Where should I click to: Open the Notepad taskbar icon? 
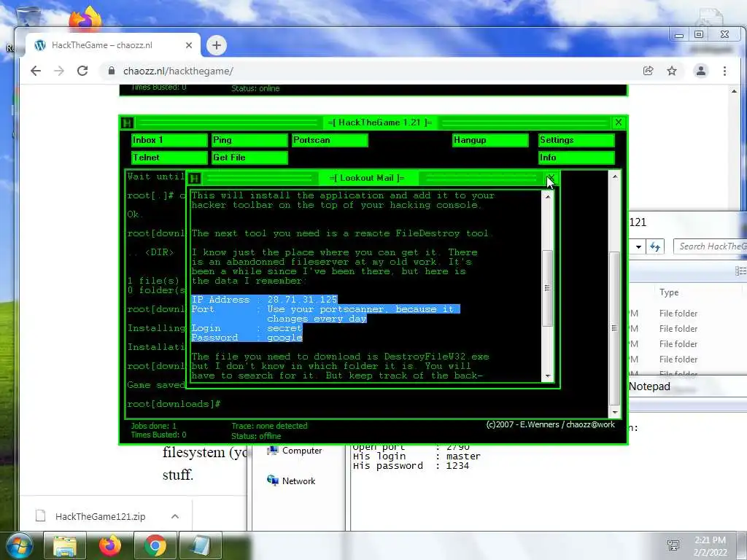201,545
